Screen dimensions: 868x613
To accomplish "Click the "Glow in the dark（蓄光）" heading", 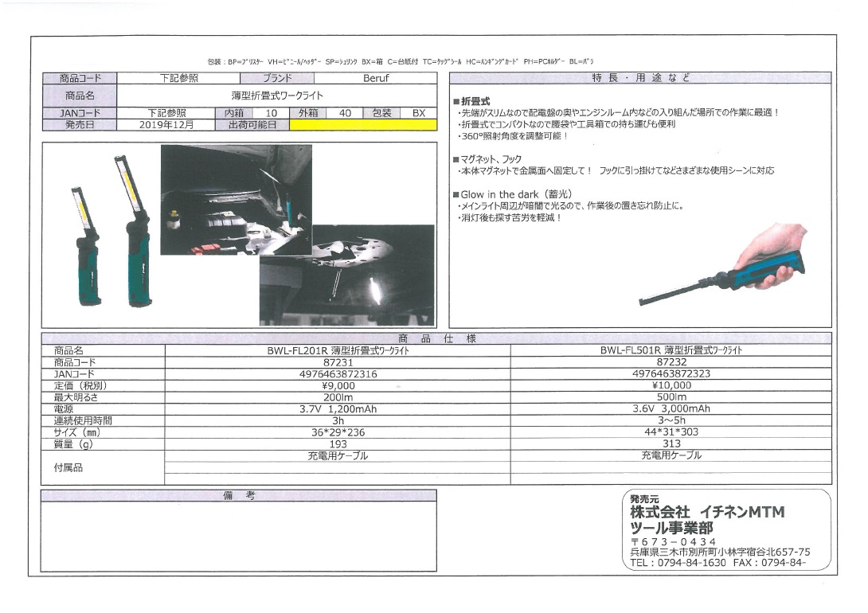I will 513,194.
